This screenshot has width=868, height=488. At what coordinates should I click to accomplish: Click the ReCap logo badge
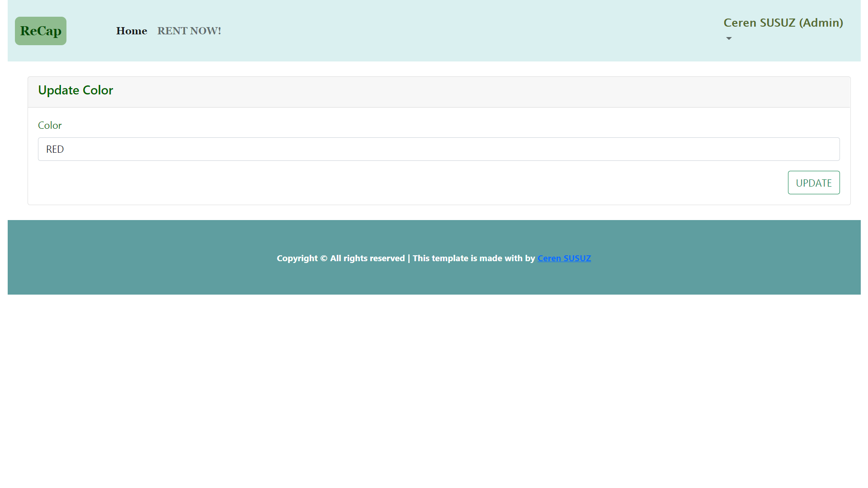click(x=41, y=31)
